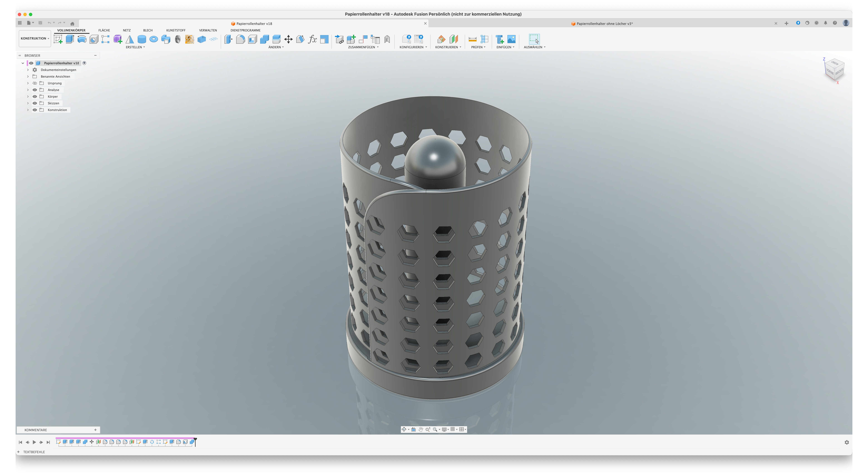This screenshot has height=476, width=868.
Task: Expand the TEXTBEFEHLE panel
Action: coord(18,452)
